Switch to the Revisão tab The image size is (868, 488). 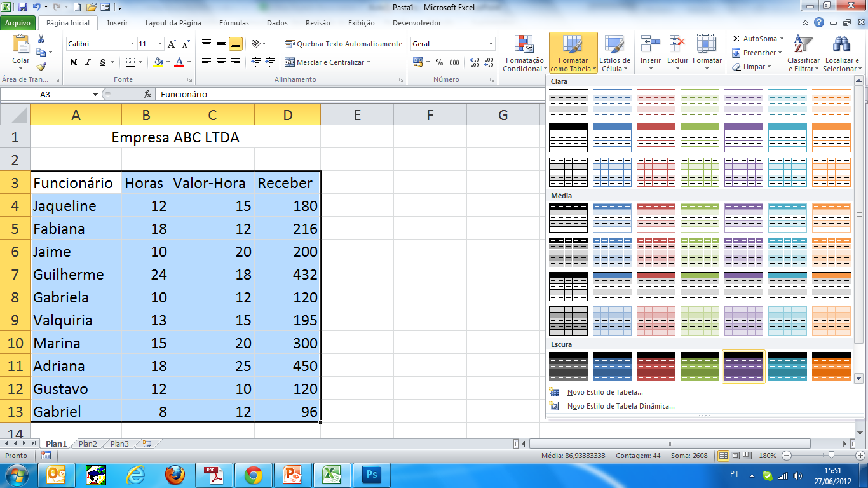(x=318, y=23)
